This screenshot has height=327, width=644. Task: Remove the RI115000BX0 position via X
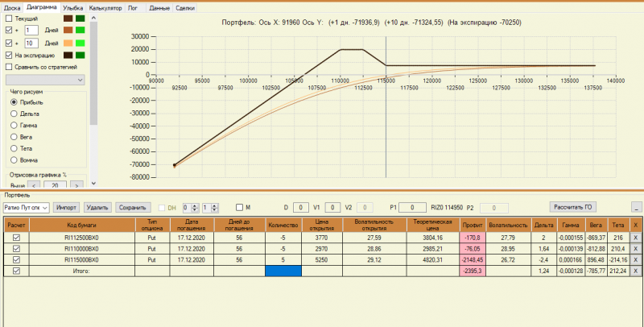[x=635, y=260]
